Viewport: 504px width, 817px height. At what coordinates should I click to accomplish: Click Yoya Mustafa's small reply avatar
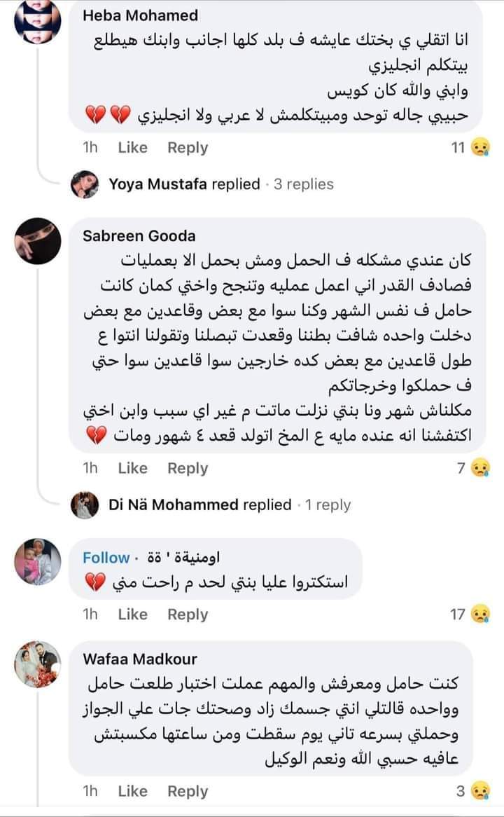click(x=85, y=184)
